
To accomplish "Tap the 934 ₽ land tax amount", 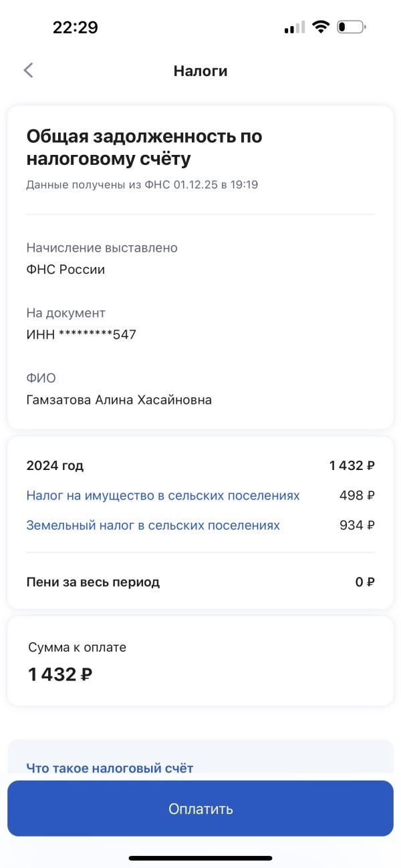I will tap(357, 525).
